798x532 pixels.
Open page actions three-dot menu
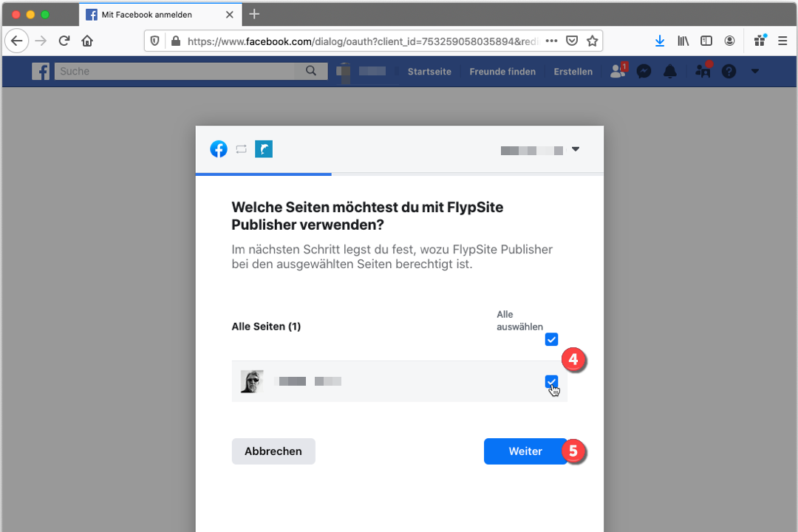[x=552, y=41]
